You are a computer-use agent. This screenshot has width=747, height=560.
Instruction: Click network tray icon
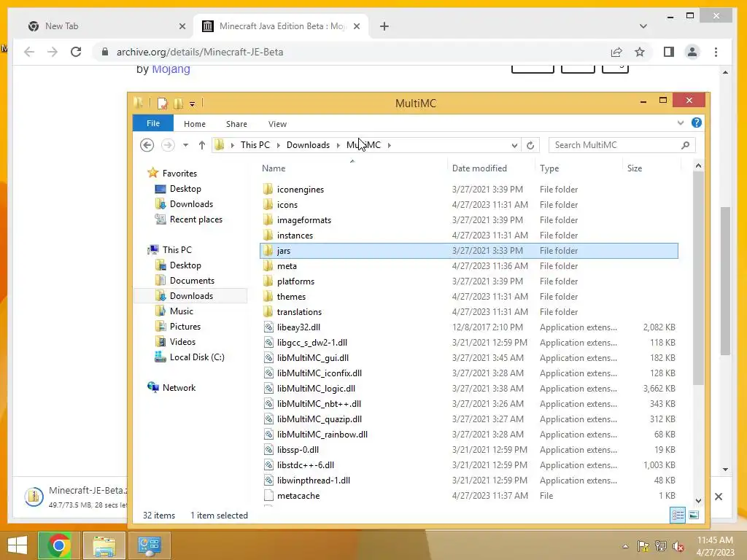tap(660, 546)
